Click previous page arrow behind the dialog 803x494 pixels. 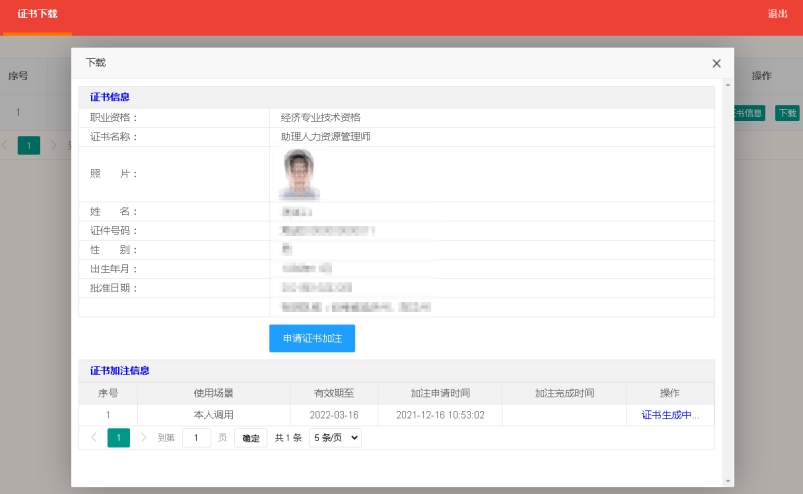[5, 145]
